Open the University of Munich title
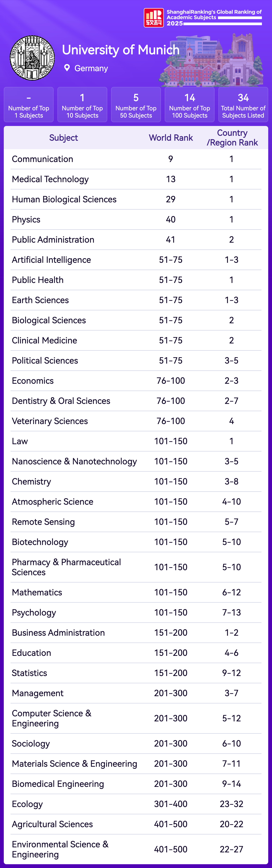Screen dimensions: 272x868 (x=121, y=50)
